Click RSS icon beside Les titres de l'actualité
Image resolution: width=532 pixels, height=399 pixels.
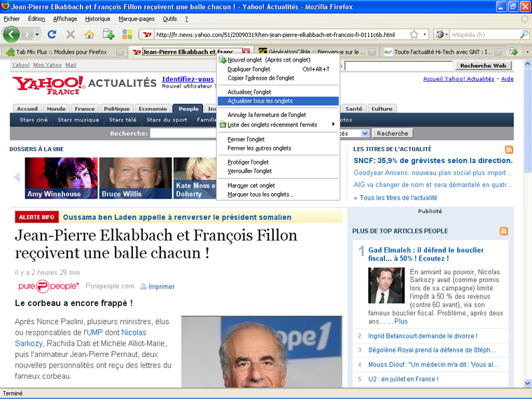(x=509, y=149)
